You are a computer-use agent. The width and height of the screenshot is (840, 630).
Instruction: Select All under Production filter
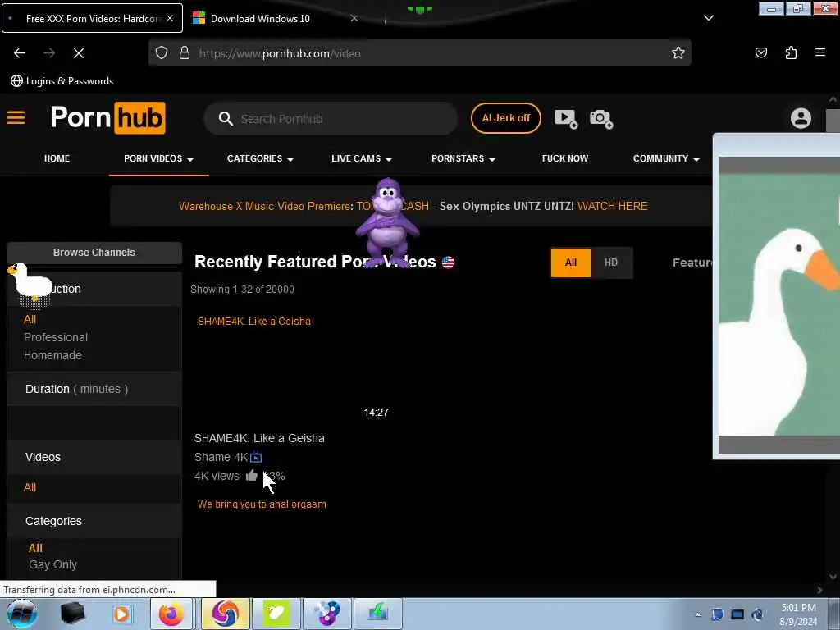(30, 319)
